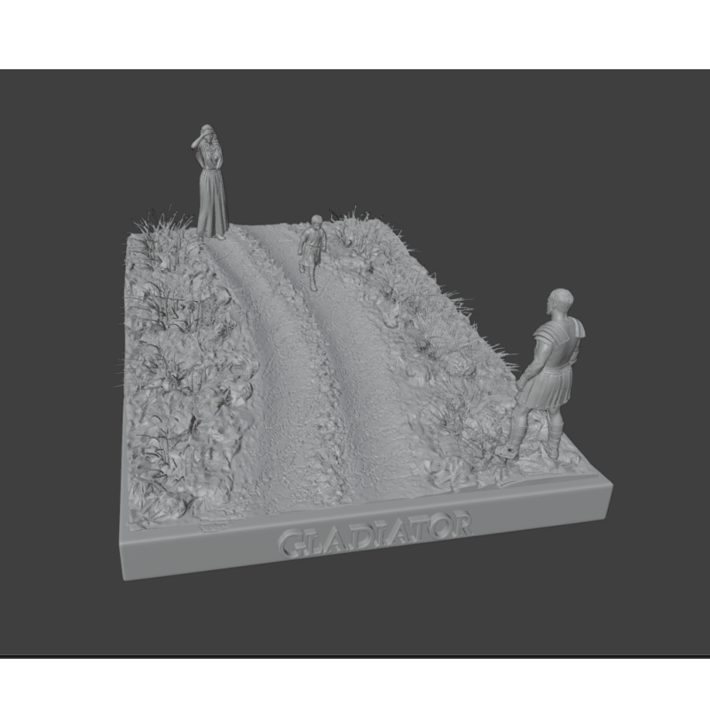Select the Roman soldier figure in armor
This screenshot has height=728, width=710.
(543, 374)
